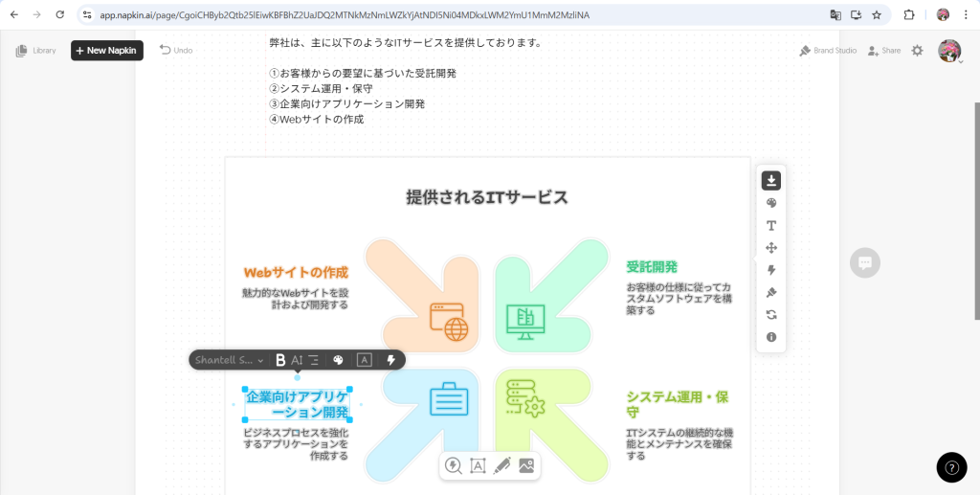
Task: Toggle bold formatting on selected text
Action: tap(280, 360)
